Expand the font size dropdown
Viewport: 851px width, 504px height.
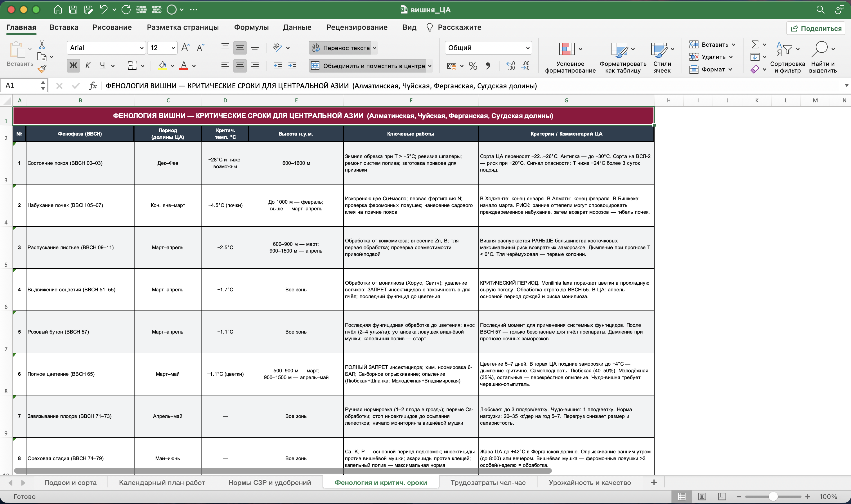point(173,48)
